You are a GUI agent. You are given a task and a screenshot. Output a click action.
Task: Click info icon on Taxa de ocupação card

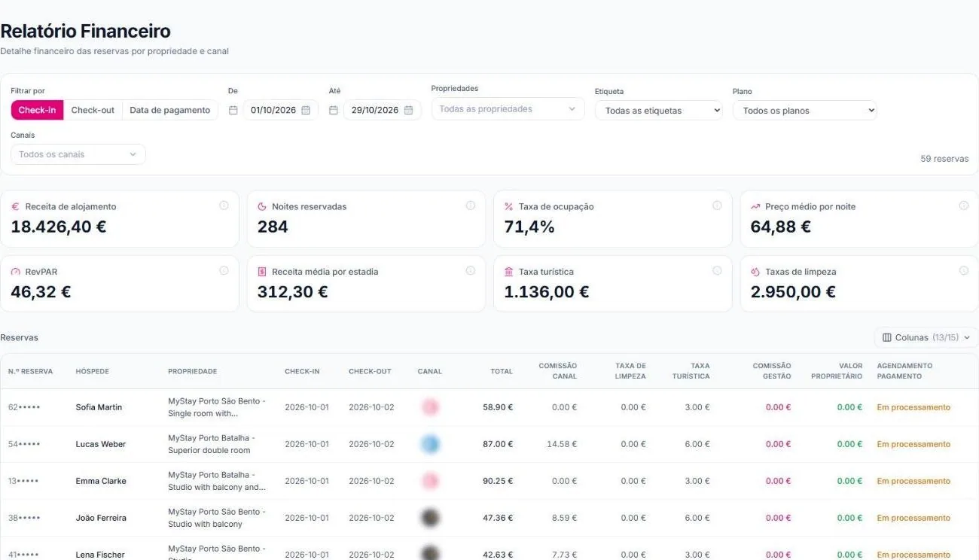[x=717, y=205]
